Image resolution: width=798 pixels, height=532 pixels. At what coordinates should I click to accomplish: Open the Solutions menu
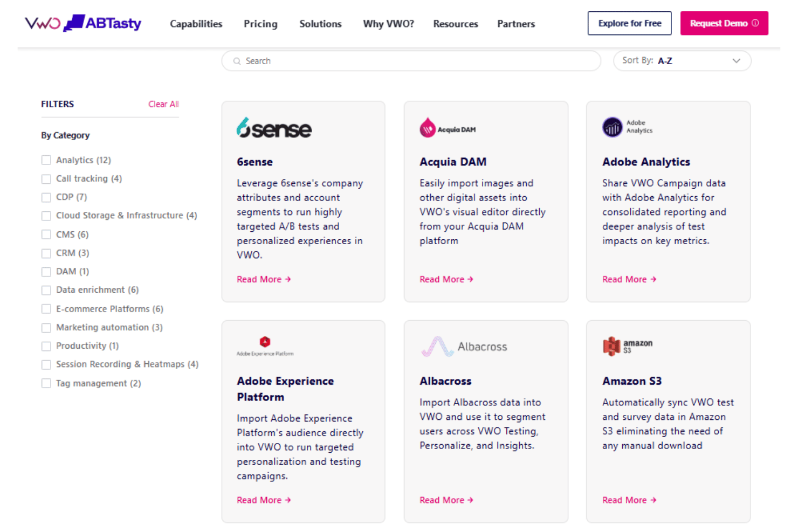(320, 24)
